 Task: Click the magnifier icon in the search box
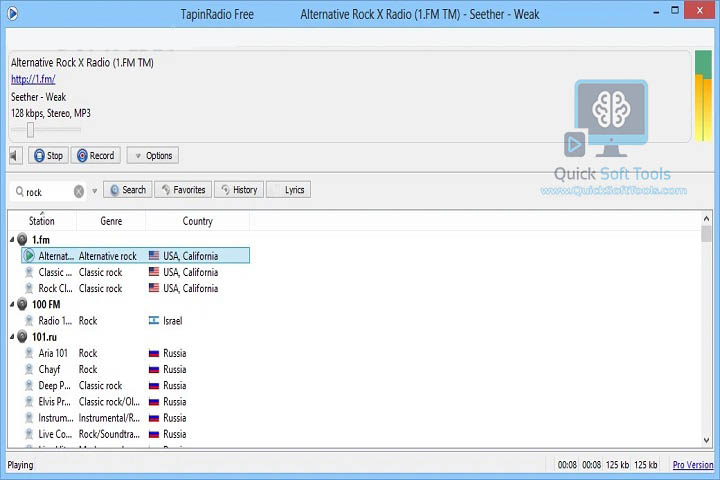pyautogui.click(x=20, y=191)
